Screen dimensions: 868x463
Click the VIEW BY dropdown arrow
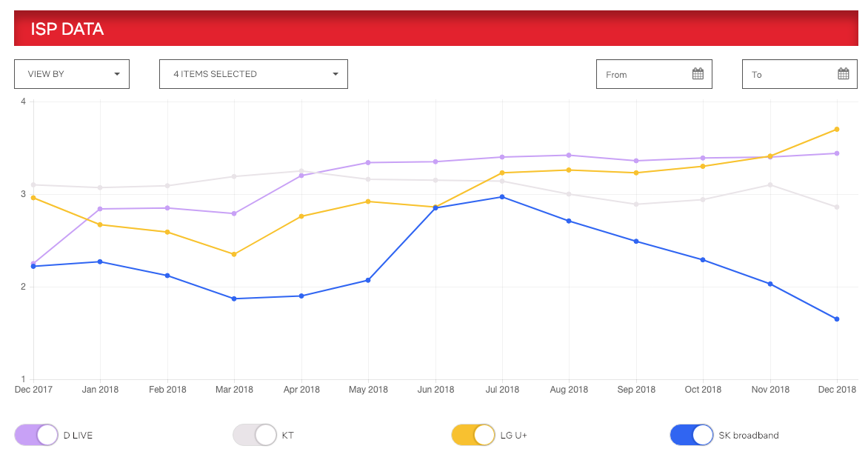pyautogui.click(x=117, y=74)
